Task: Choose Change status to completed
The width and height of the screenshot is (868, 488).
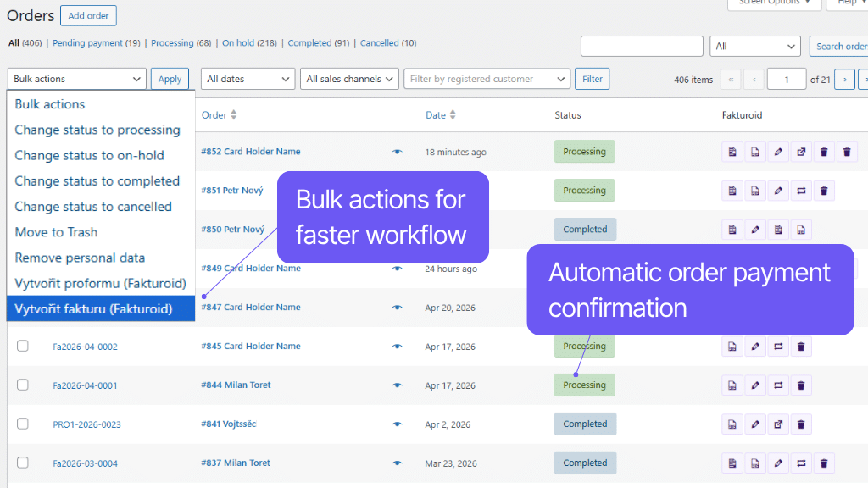Action: point(97,181)
